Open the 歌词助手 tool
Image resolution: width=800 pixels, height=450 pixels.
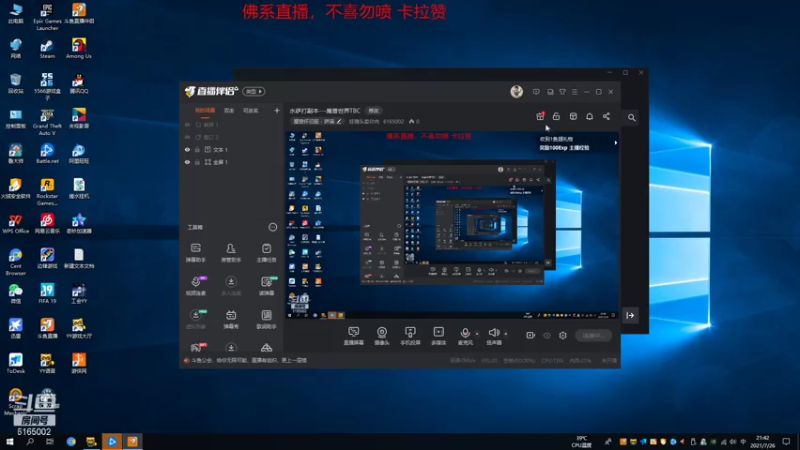point(266,319)
